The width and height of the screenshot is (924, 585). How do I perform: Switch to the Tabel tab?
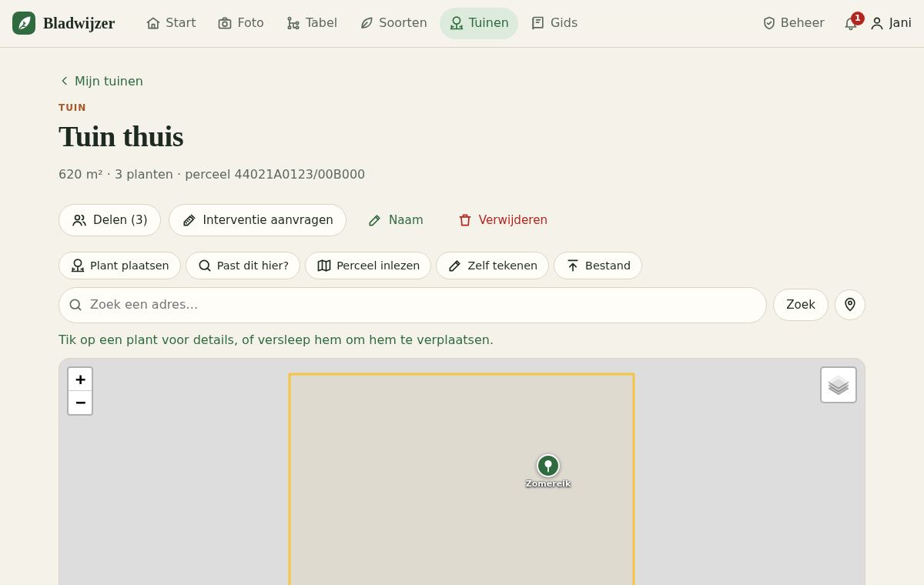point(312,23)
